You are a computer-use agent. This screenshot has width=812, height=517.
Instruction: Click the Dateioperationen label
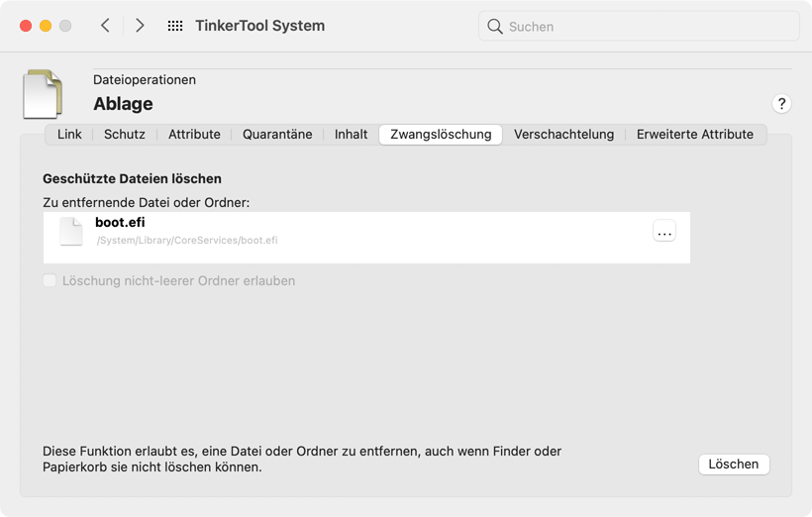click(145, 80)
